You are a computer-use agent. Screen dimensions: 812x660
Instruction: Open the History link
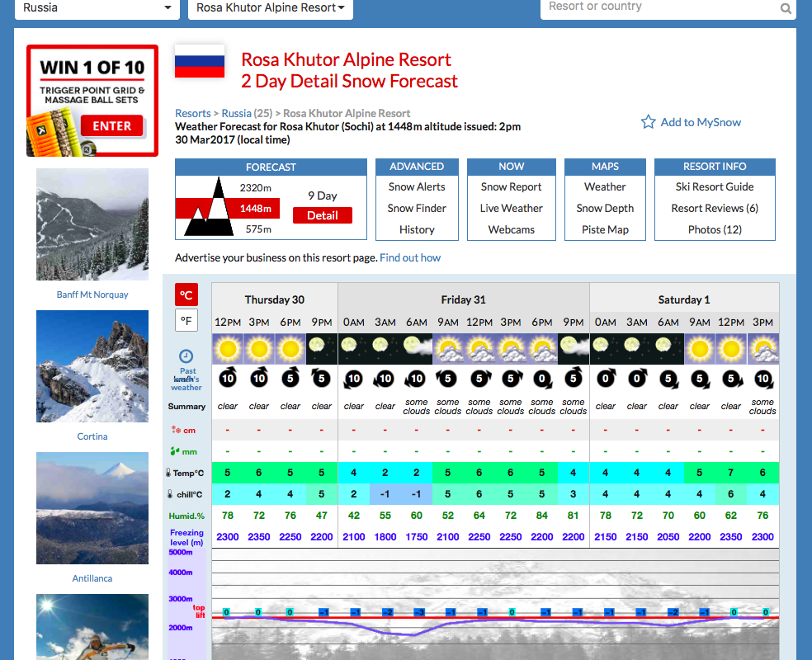click(417, 230)
